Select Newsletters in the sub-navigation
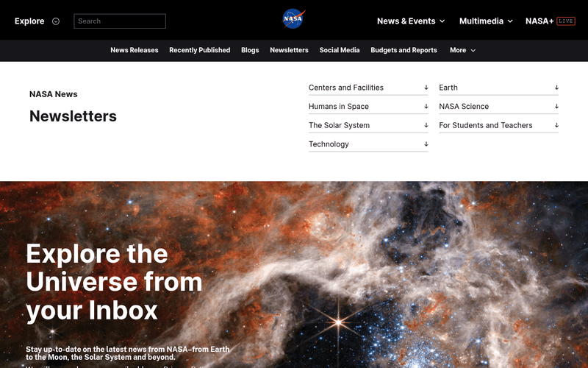588x368 pixels. 289,50
